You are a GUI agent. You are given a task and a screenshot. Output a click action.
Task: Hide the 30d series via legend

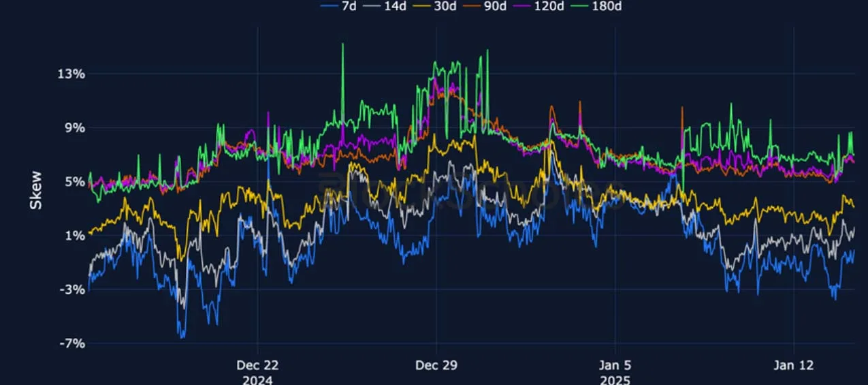pos(436,6)
